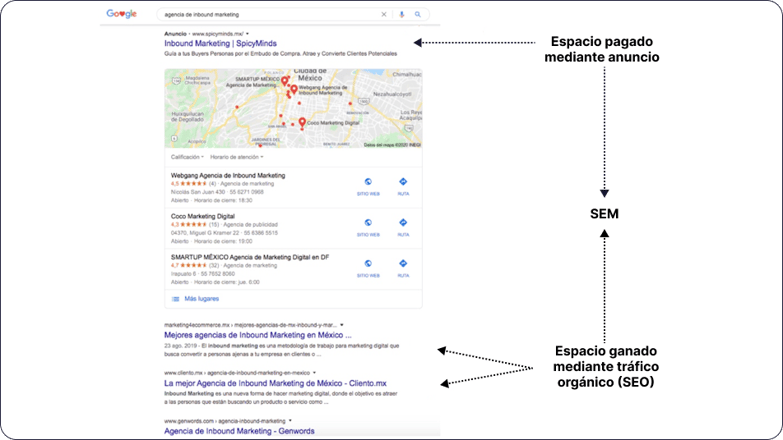Open Agencia de Inbound Marketing - Genwords link

(239, 431)
